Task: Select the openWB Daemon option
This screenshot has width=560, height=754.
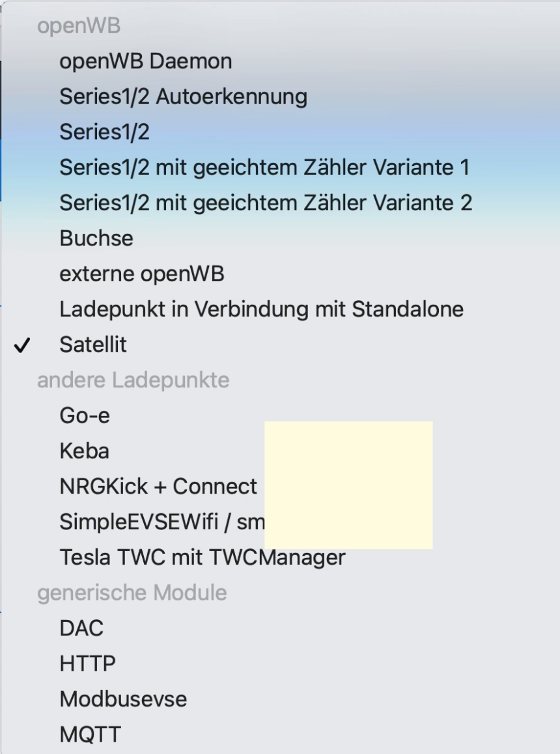Action: (x=145, y=62)
